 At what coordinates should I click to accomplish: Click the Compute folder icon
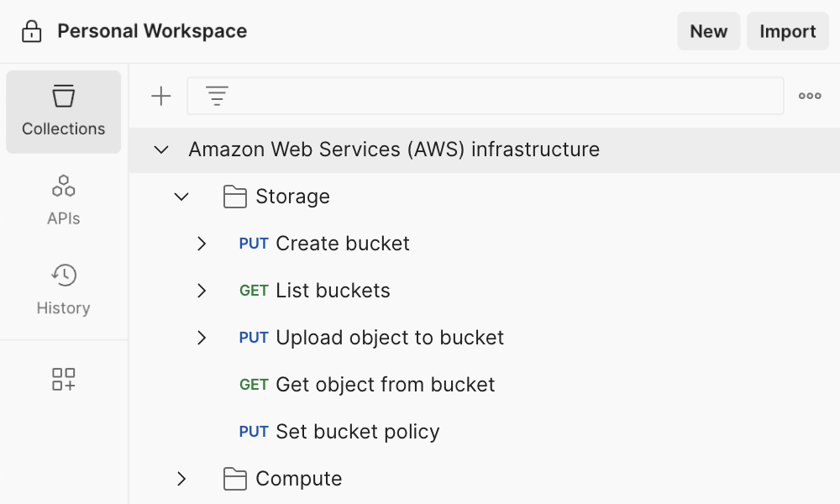pyautogui.click(x=234, y=478)
